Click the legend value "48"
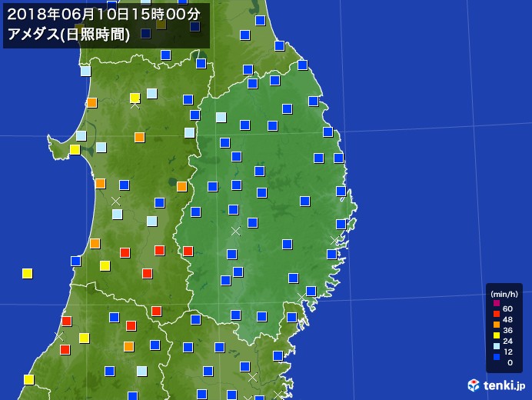Screen dimensions: 532x400 [507, 319]
